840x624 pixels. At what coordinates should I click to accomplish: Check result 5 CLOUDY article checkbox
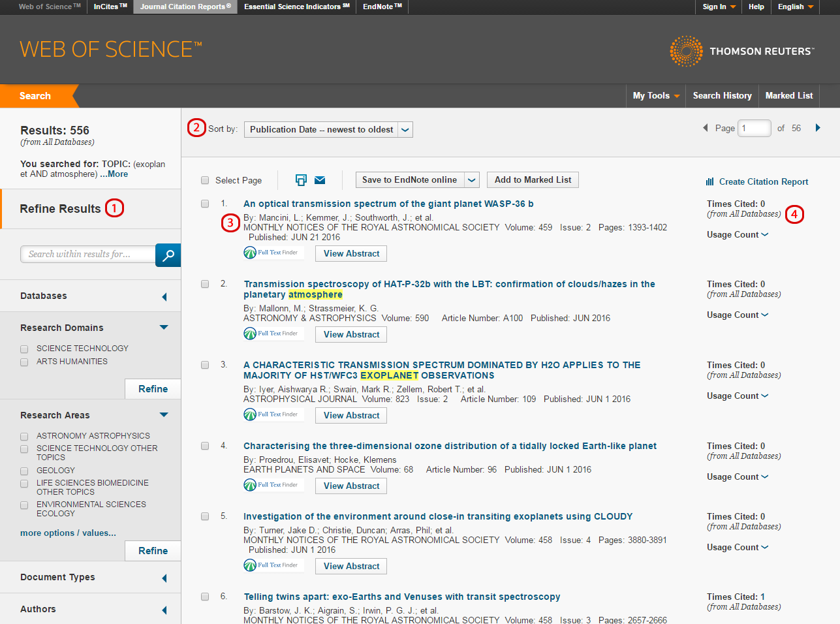(x=205, y=516)
